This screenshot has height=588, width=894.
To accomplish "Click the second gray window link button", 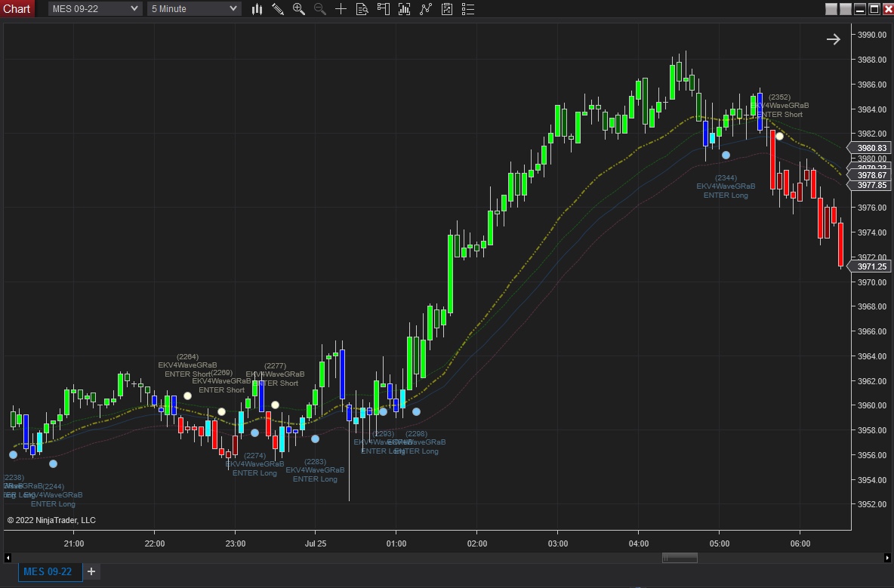I will click(x=846, y=8).
